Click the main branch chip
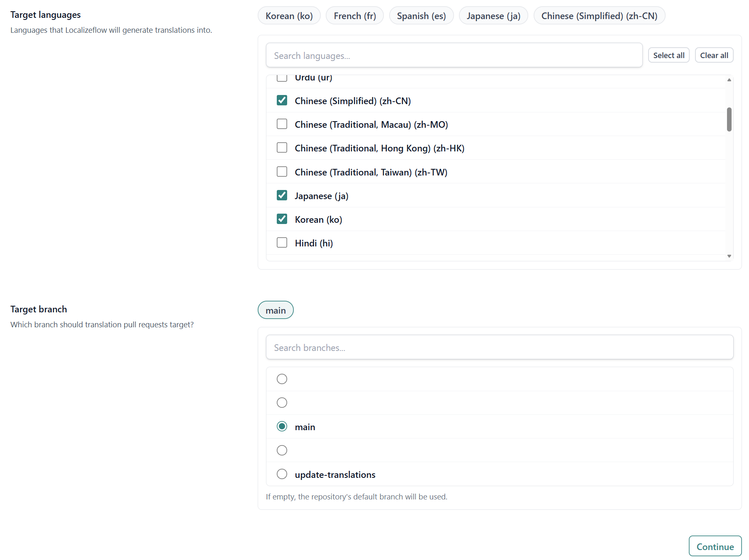Screen dimensions: 749x560 click(x=275, y=310)
